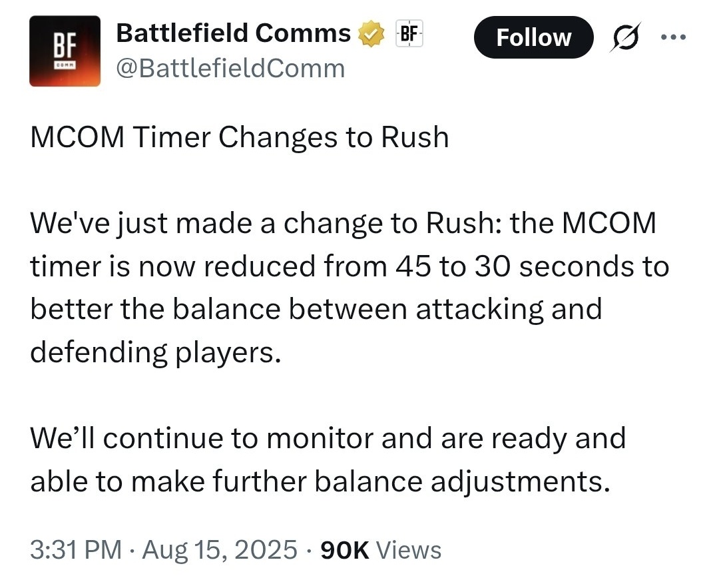Open the three-dot more options menu
719x588 pixels.
click(673, 37)
